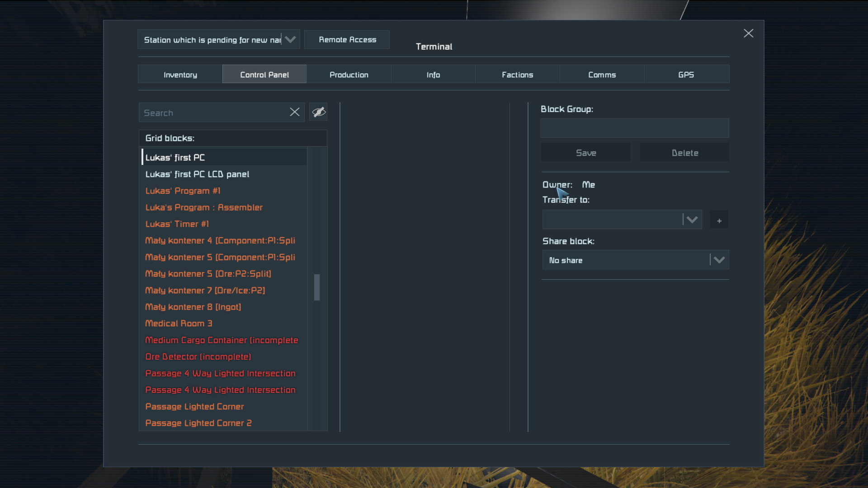Open the Production tab
The image size is (868, 488).
[x=349, y=75]
